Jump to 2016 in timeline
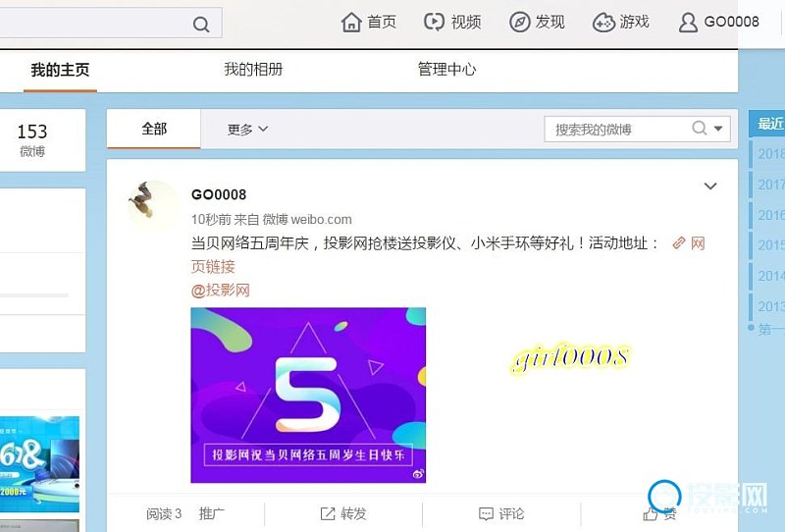Screen dimensions: 785x532 (x=771, y=215)
